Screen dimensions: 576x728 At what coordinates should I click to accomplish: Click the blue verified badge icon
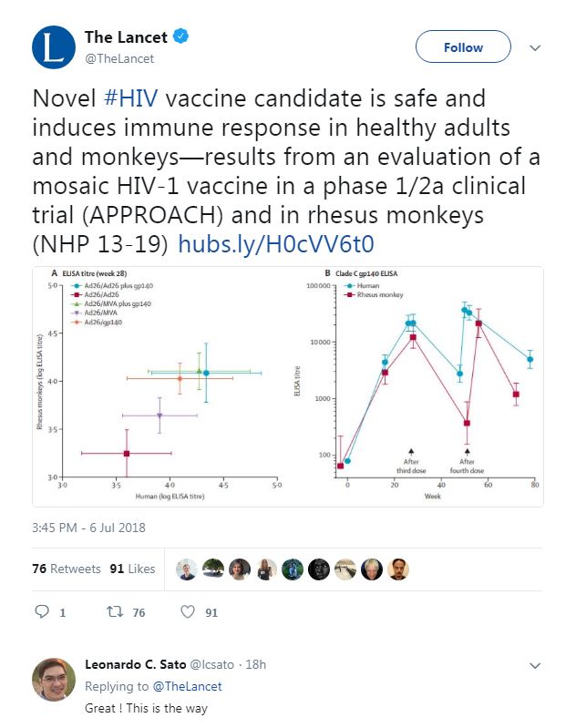click(x=180, y=36)
